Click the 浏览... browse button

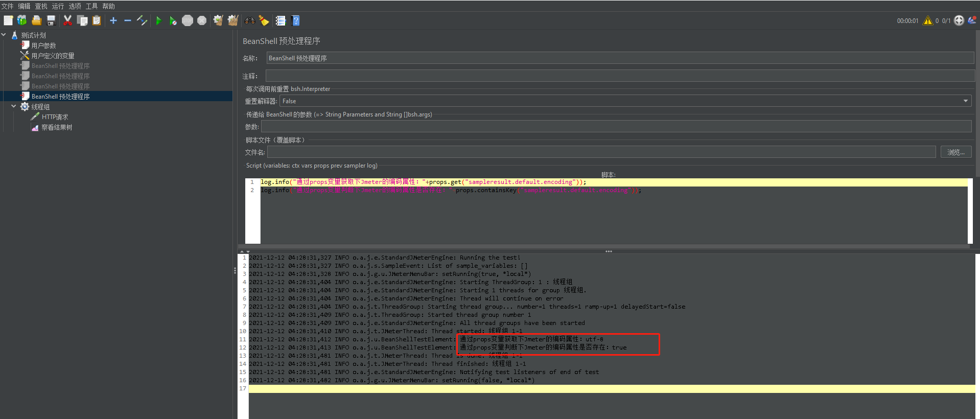(956, 152)
